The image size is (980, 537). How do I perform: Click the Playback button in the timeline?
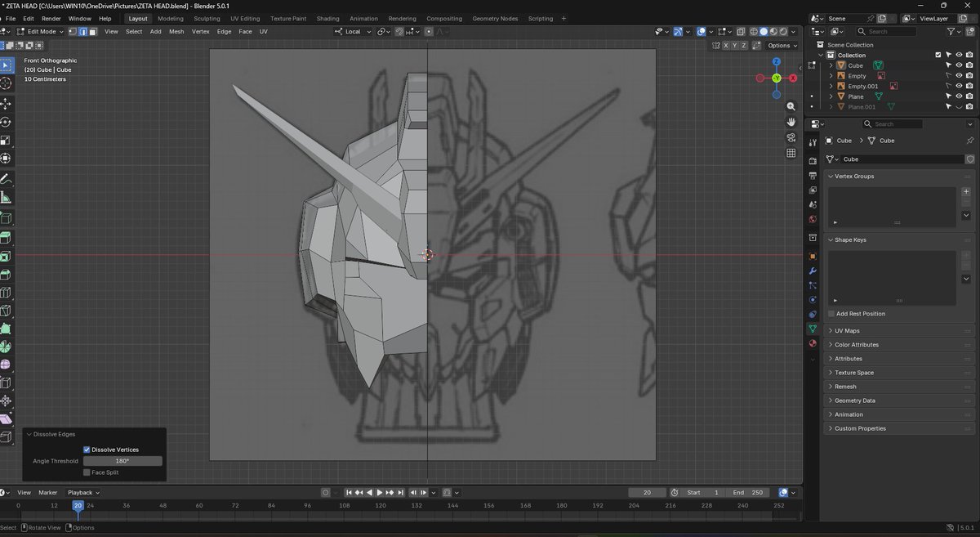click(x=82, y=493)
